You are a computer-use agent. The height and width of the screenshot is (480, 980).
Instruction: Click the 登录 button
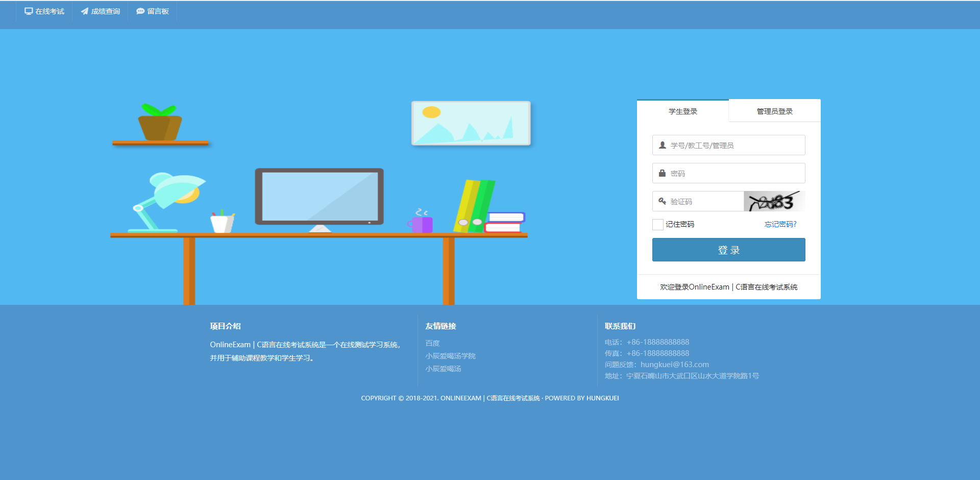point(728,250)
